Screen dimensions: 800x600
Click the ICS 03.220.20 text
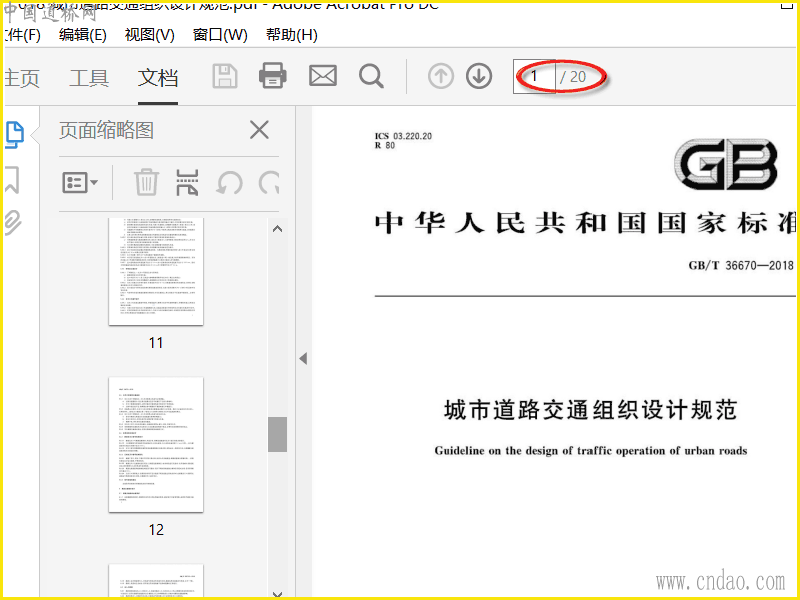tap(403, 136)
